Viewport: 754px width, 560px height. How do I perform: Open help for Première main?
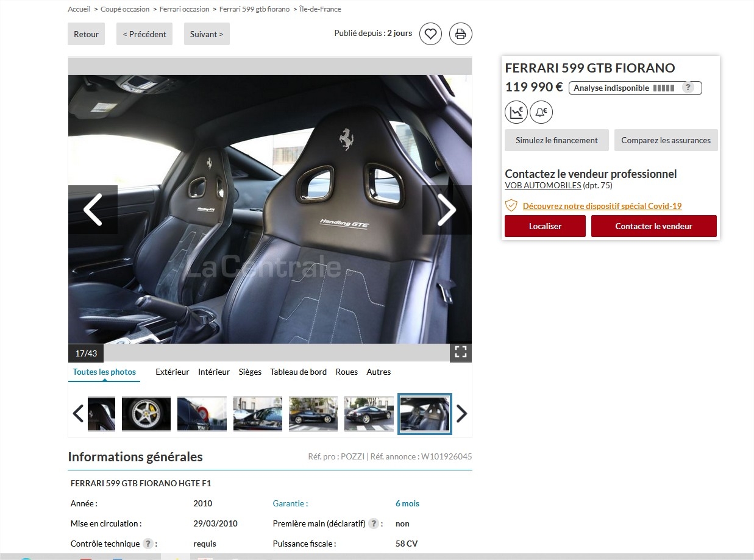(374, 523)
